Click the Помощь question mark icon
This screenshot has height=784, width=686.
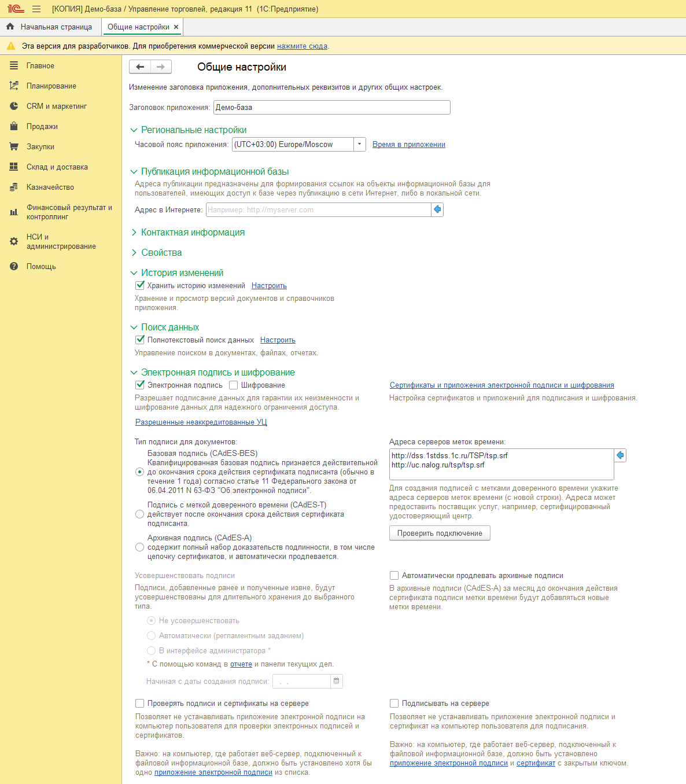pyautogui.click(x=14, y=267)
